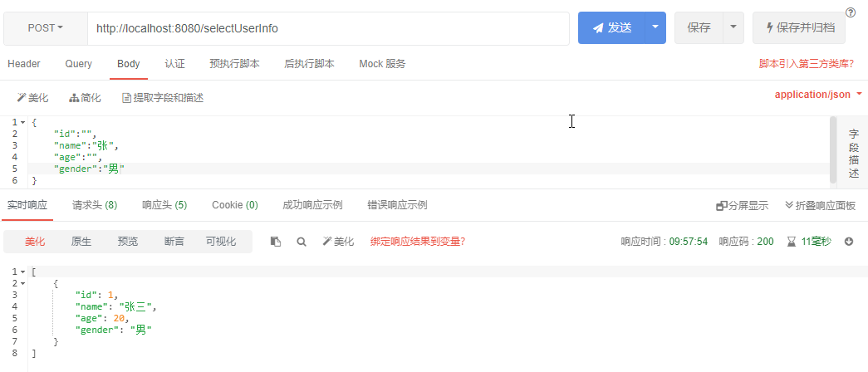This screenshot has height=372, width=868.
Task: Click 保存并归档 button
Action: click(x=799, y=27)
